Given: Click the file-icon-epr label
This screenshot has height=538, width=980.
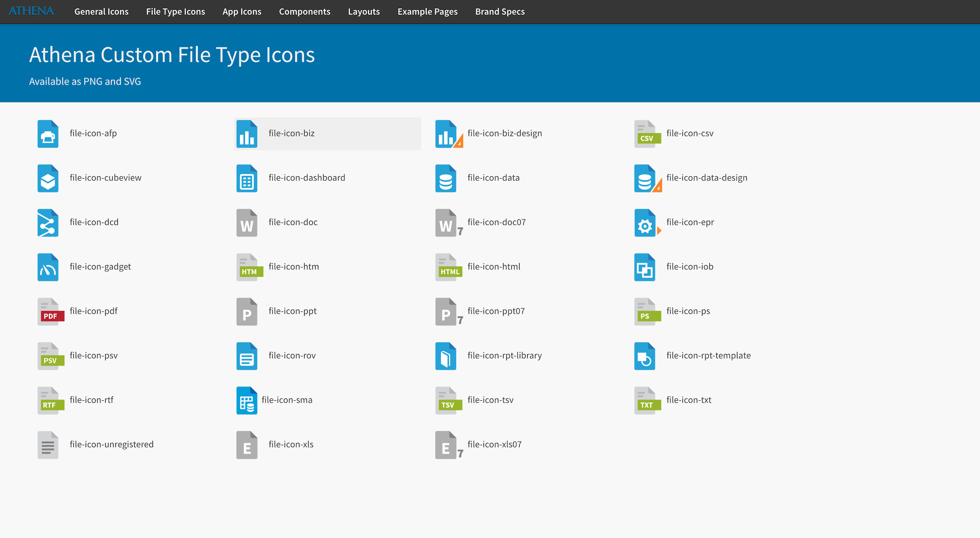Looking at the screenshot, I should coord(690,222).
